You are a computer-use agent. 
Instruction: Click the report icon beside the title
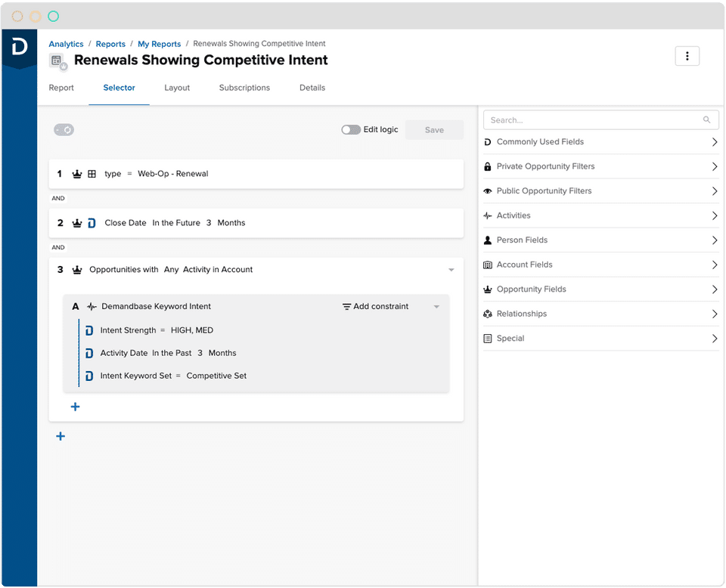[58, 61]
